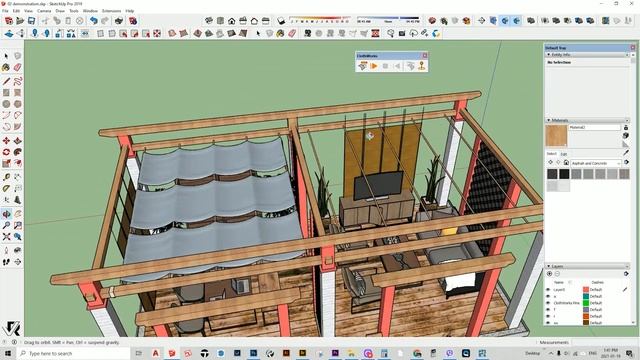Start ClothWorks simulation with play button
Viewport: 640px width, 360px height.
tap(374, 66)
